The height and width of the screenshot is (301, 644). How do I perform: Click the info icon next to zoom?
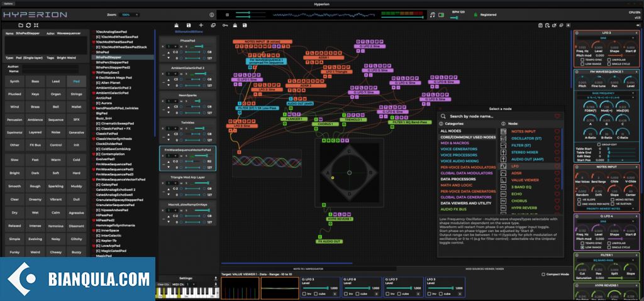point(211,15)
